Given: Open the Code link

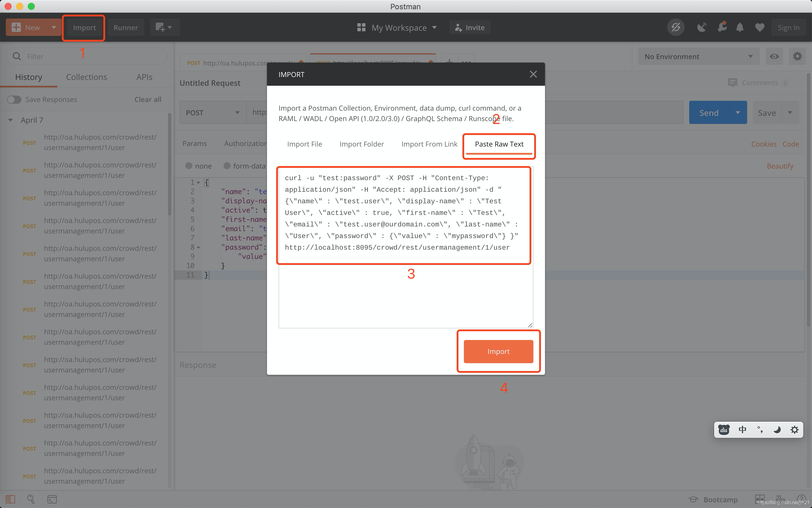Looking at the screenshot, I should (x=791, y=144).
